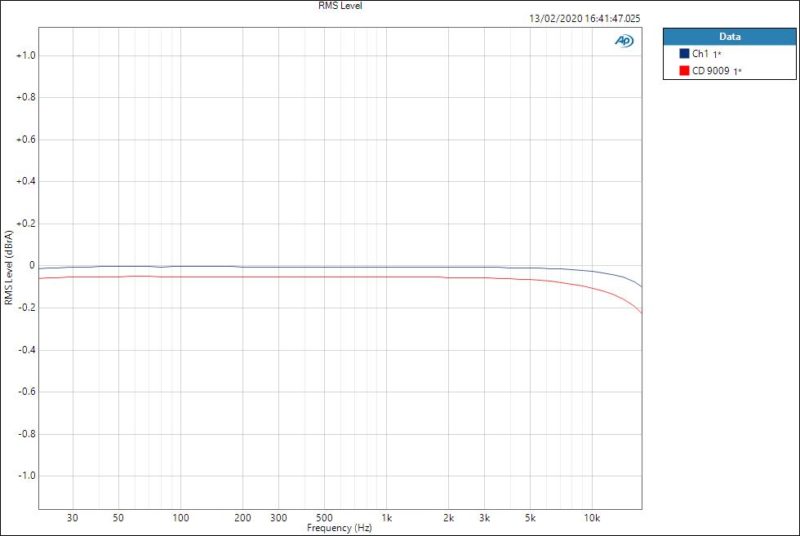This screenshot has height=536, width=800.
Task: Click the timestamp 13/02/2020 16:41:47.025
Action: 585,18
